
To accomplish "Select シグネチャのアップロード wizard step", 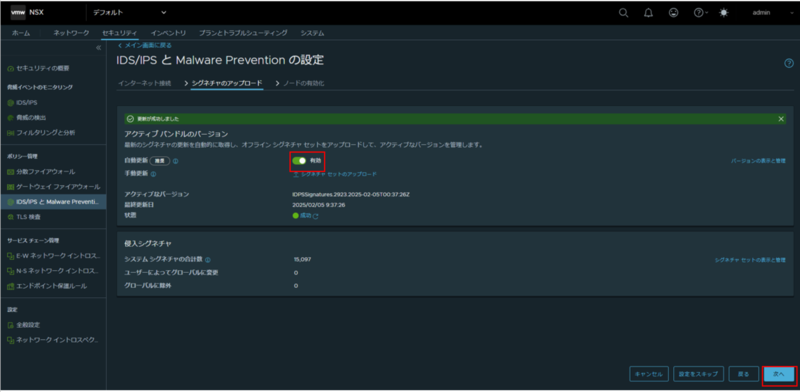I will tap(227, 83).
